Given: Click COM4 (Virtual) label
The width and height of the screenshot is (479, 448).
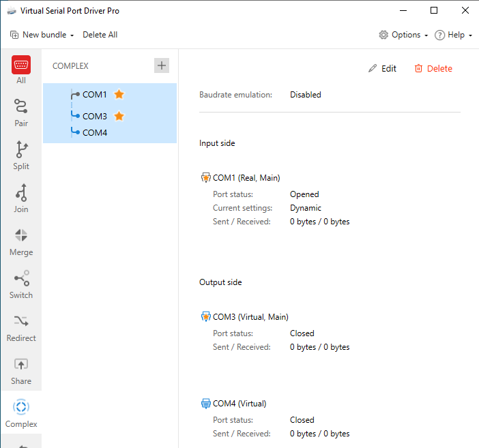Looking at the screenshot, I should [x=239, y=404].
